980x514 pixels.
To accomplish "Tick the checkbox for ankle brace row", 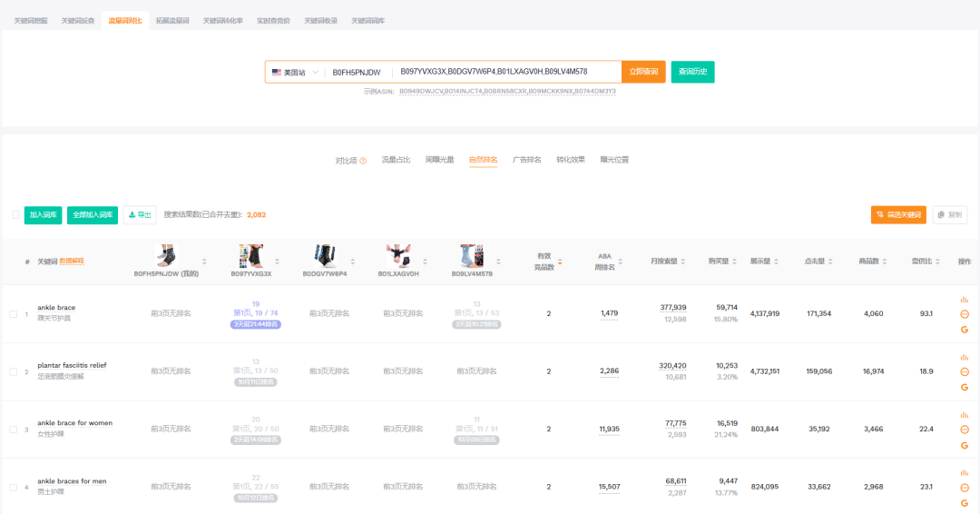I will 13,314.
